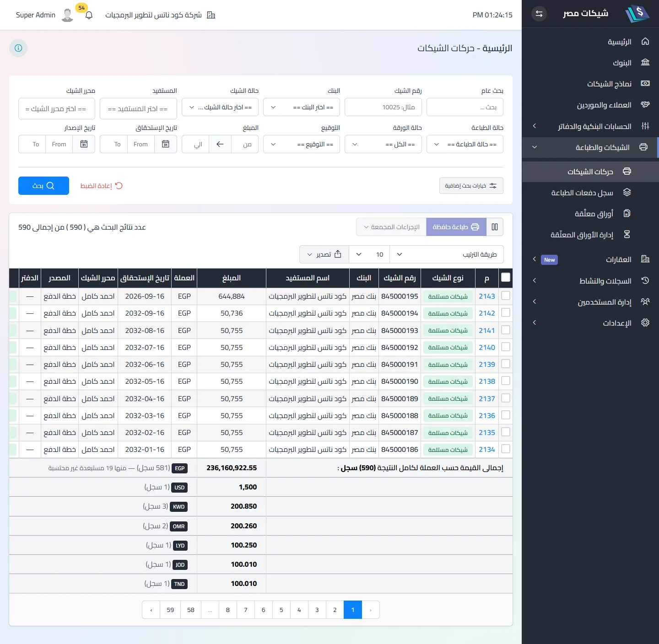Click the amount range arrow icon
The image size is (659, 644).
point(220,144)
